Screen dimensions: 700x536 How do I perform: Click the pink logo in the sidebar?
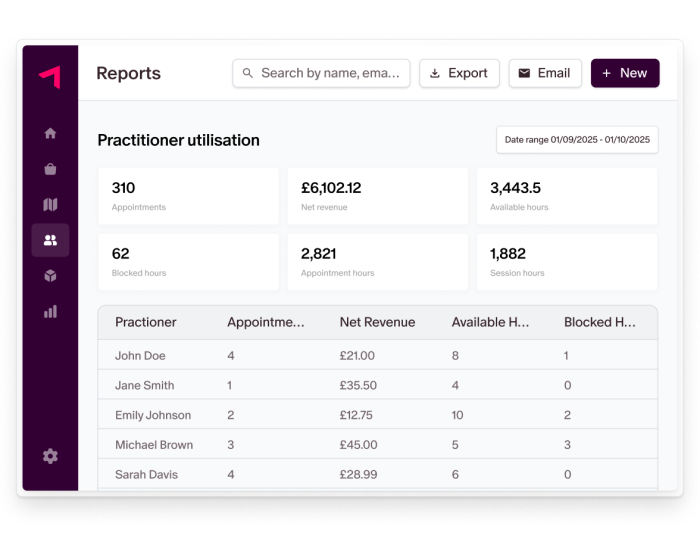pyautogui.click(x=50, y=77)
